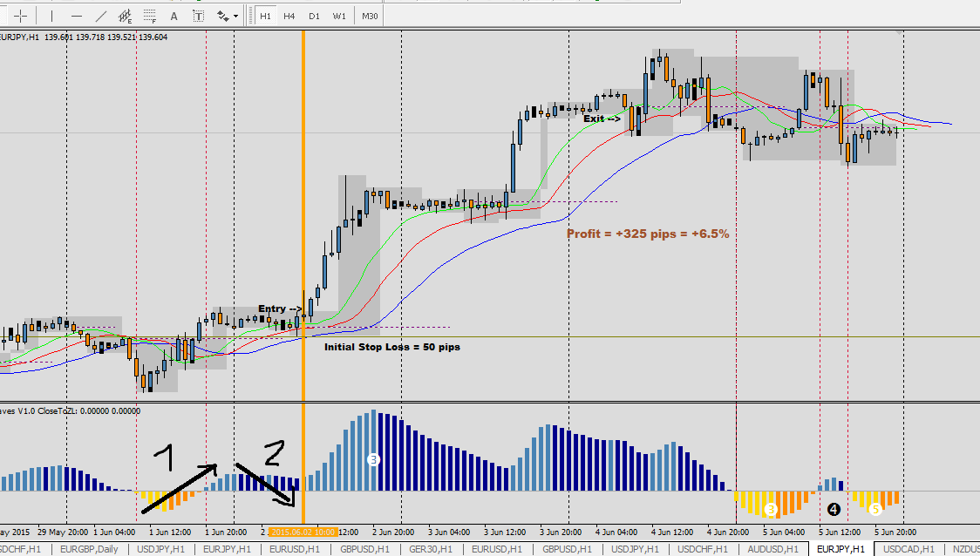Click the EURJPY,H1 price header text
Screen dimensions: 980x556
(x=84, y=37)
